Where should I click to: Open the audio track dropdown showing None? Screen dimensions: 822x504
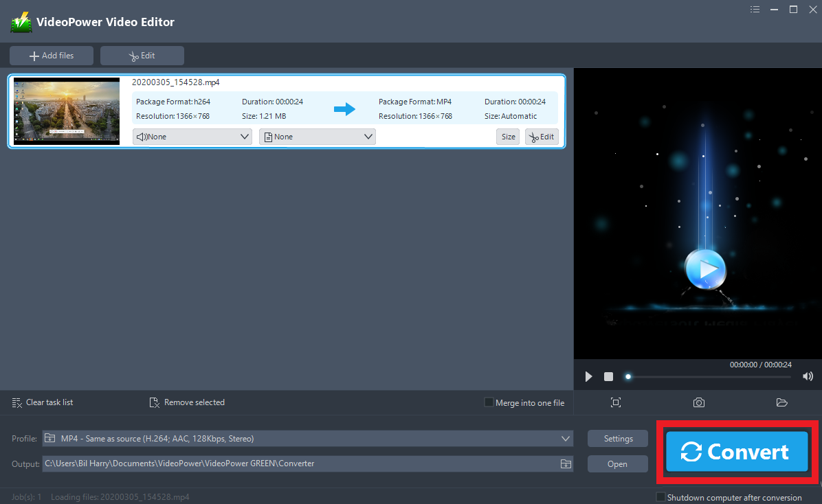(192, 136)
